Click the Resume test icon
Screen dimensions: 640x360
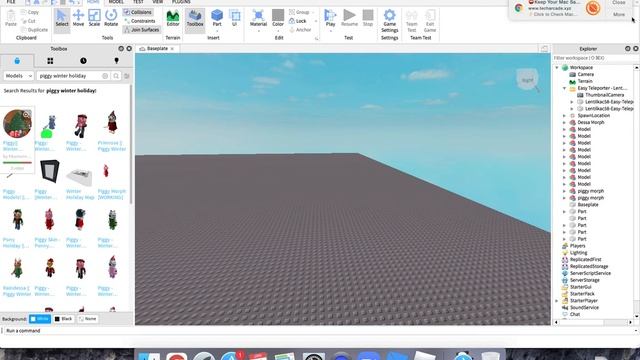349,16
